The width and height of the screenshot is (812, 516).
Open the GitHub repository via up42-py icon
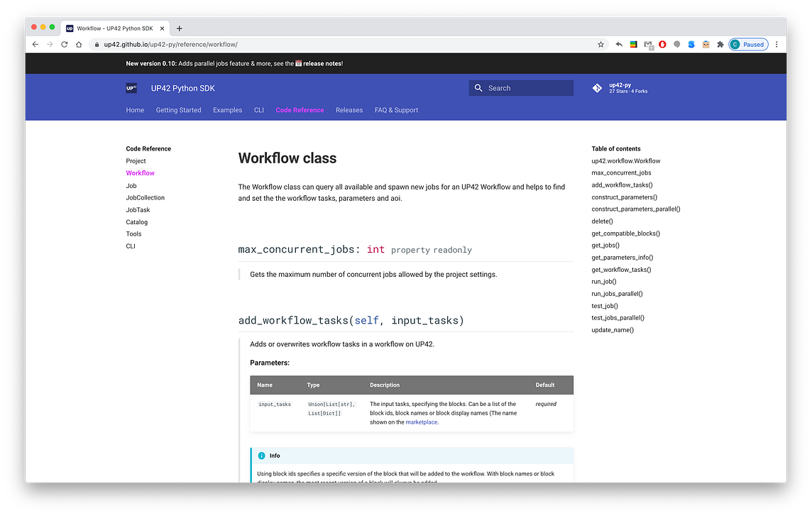pyautogui.click(x=597, y=88)
